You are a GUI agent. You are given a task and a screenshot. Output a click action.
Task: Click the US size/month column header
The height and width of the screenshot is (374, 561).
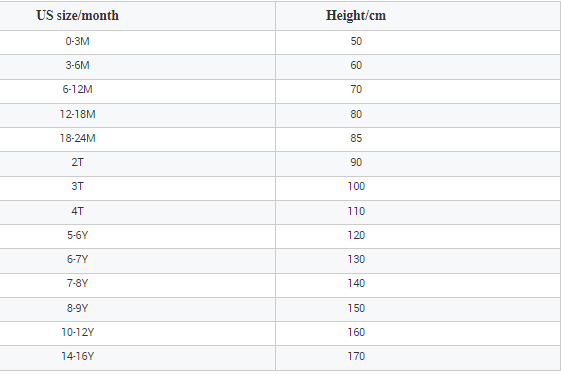tap(77, 15)
